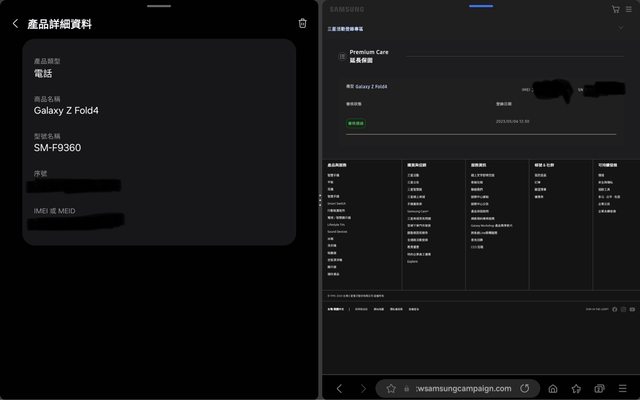This screenshot has width=640, height=400.
Task: Collapse the 三星活動登錄專區 section chevron
Action: 621,28
